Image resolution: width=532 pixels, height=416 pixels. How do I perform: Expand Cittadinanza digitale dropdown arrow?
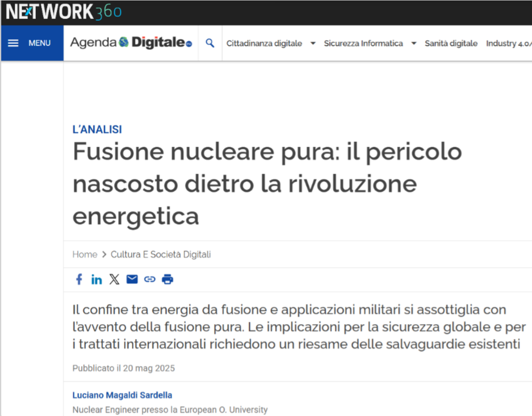[x=313, y=43]
